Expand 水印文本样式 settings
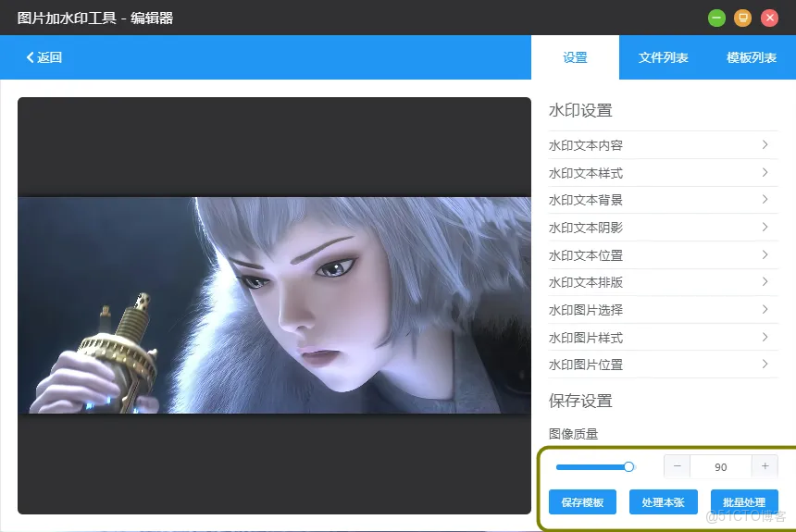 (663, 173)
